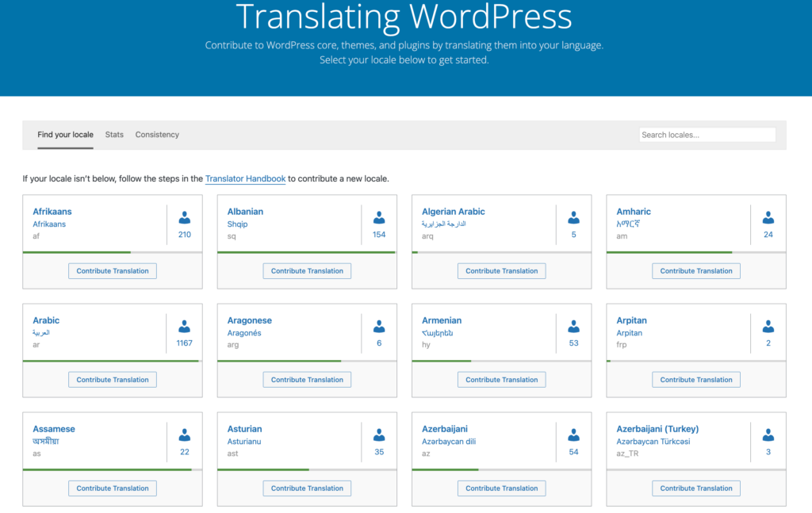Open the Translator Handbook link
Viewport: 812px width, 513px height.
coord(246,178)
